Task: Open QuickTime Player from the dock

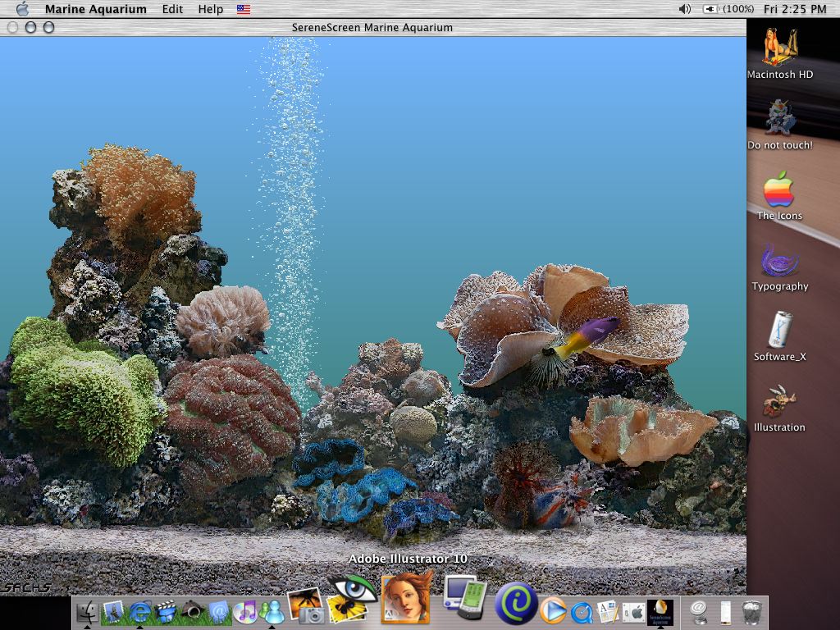Action: (582, 612)
